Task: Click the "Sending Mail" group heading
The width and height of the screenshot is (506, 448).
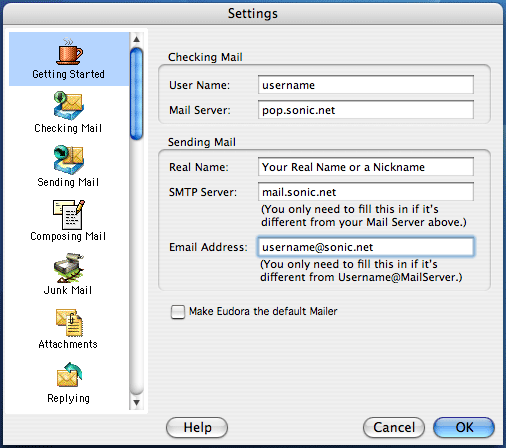Action: coord(202,142)
